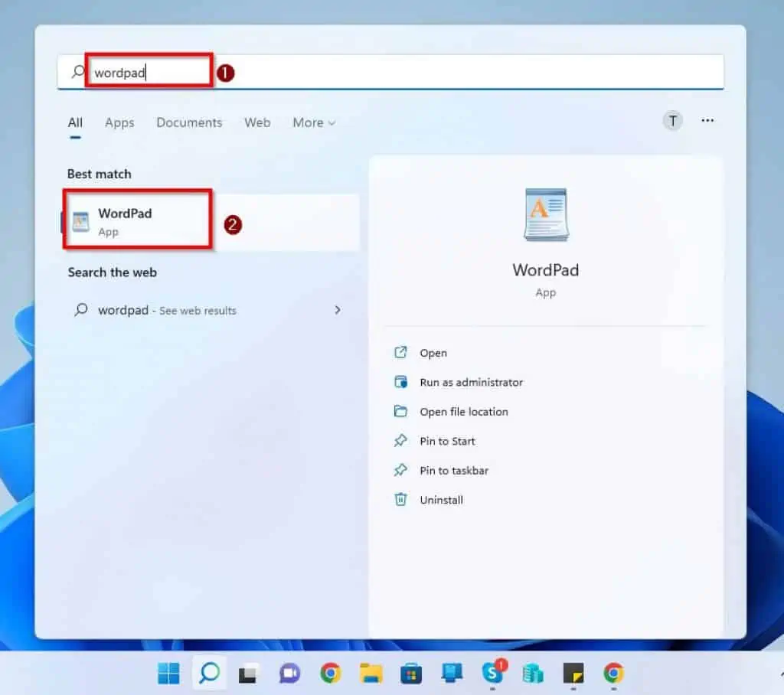Switch to the Apps tab
This screenshot has height=695, width=784.
click(x=119, y=122)
